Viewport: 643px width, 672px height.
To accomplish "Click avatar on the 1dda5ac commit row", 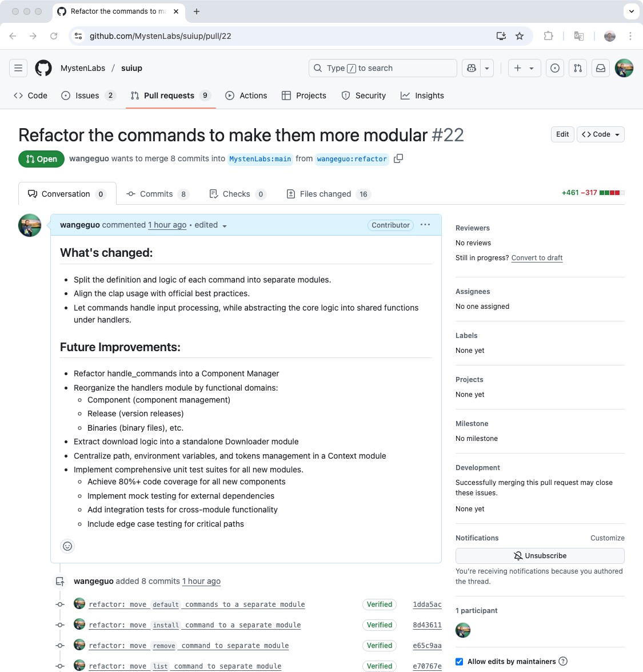I will pos(79,603).
